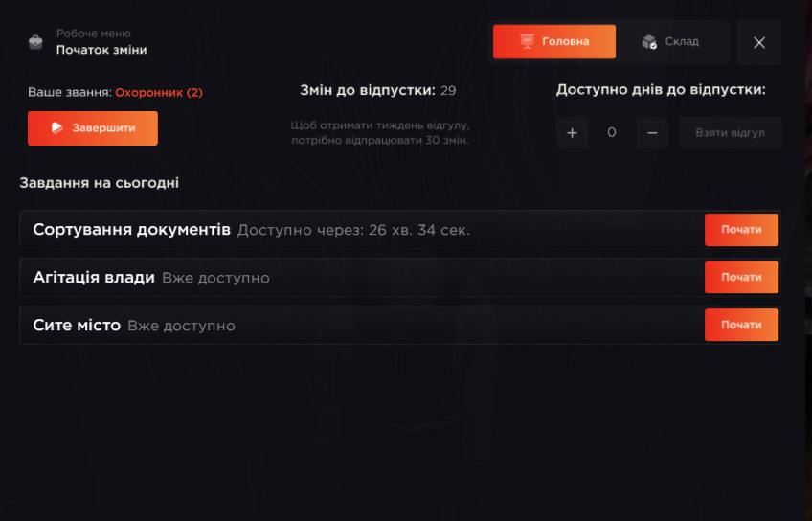This screenshot has width=812, height=521.
Task: Increase vacation days with plus button
Action: coord(572,133)
